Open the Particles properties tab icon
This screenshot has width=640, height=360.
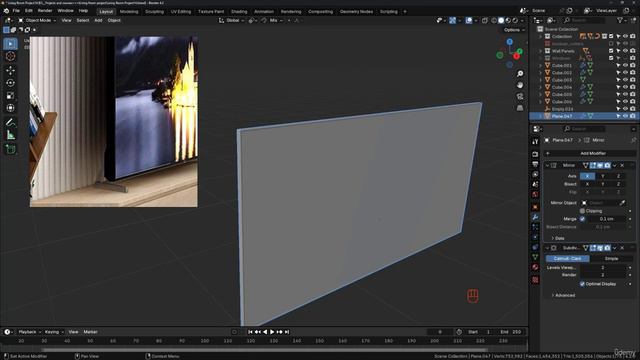click(x=535, y=227)
